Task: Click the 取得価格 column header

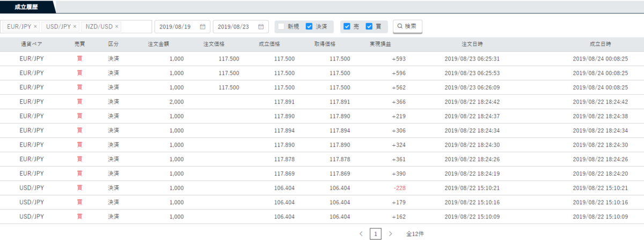Action: point(325,44)
